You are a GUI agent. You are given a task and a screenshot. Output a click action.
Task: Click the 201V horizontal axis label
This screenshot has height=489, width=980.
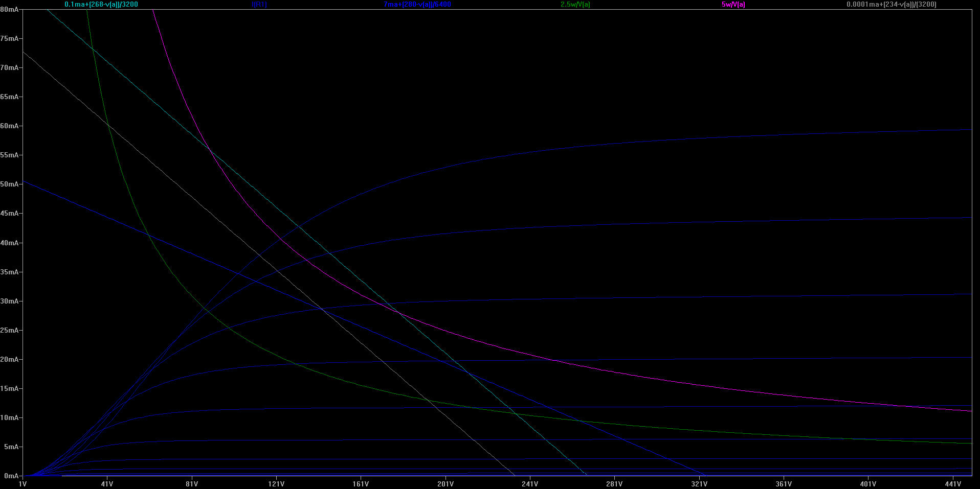click(x=446, y=483)
